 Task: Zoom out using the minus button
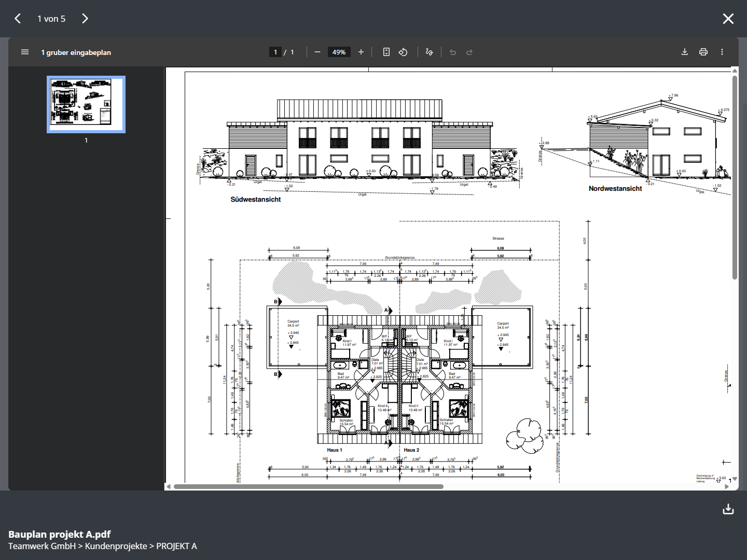coord(317,52)
